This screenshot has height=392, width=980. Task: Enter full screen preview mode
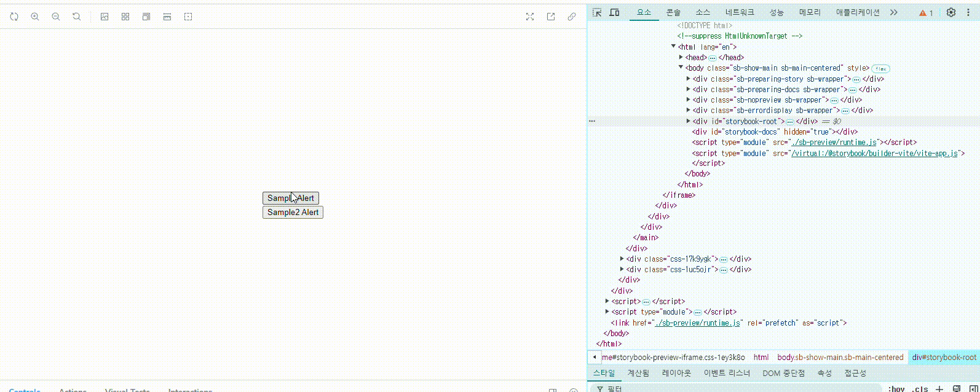pos(530,17)
